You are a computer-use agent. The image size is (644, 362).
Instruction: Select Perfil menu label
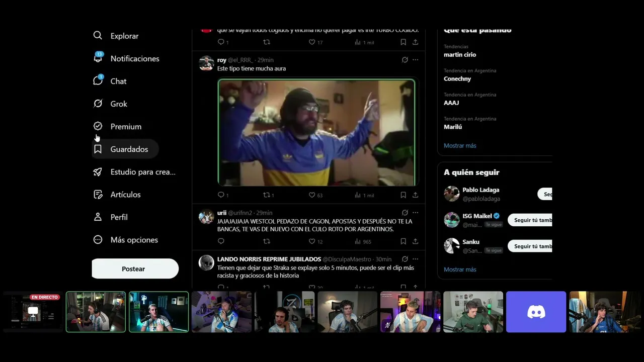tap(119, 217)
